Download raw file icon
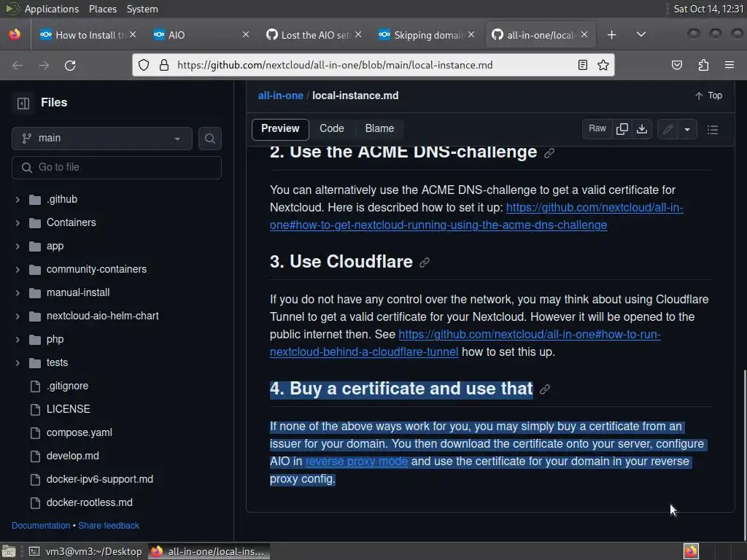 point(642,129)
